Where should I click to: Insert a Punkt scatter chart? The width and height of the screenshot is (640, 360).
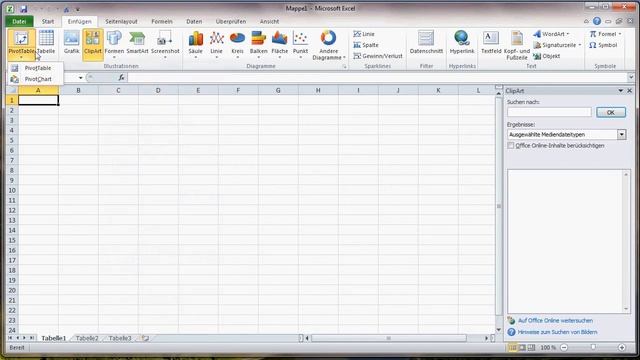pyautogui.click(x=300, y=44)
